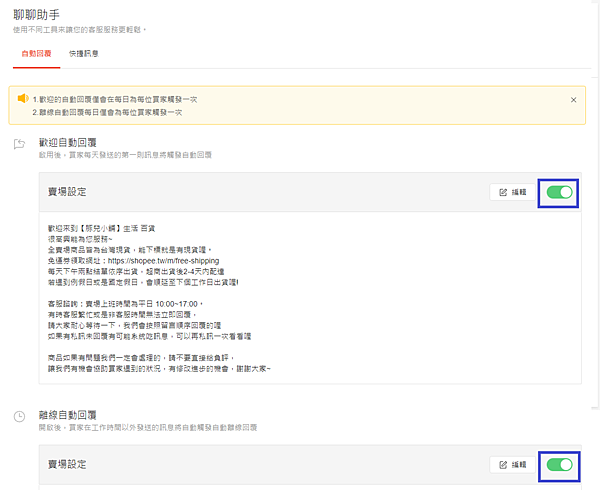Click the line mentioning 10:00~17:00 hours
The image size is (600, 490).
click(x=126, y=304)
